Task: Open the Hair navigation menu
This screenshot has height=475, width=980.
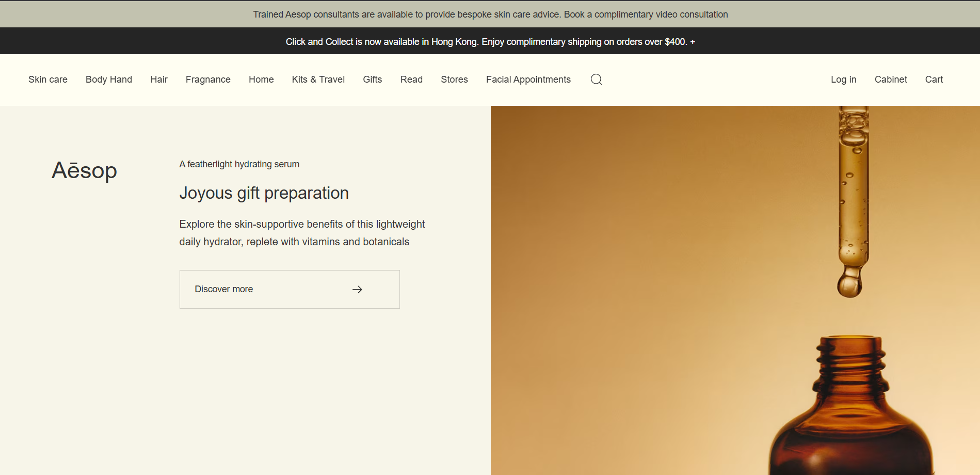Action: 159,80
